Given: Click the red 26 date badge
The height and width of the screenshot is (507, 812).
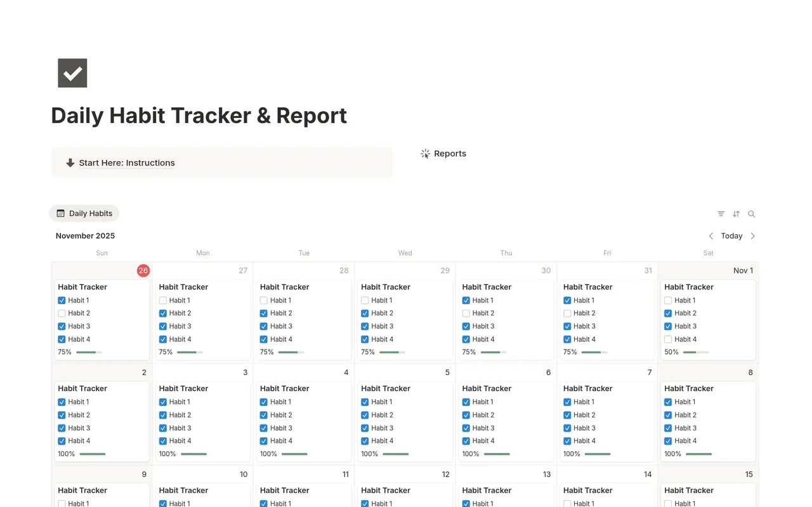Looking at the screenshot, I should [143, 271].
